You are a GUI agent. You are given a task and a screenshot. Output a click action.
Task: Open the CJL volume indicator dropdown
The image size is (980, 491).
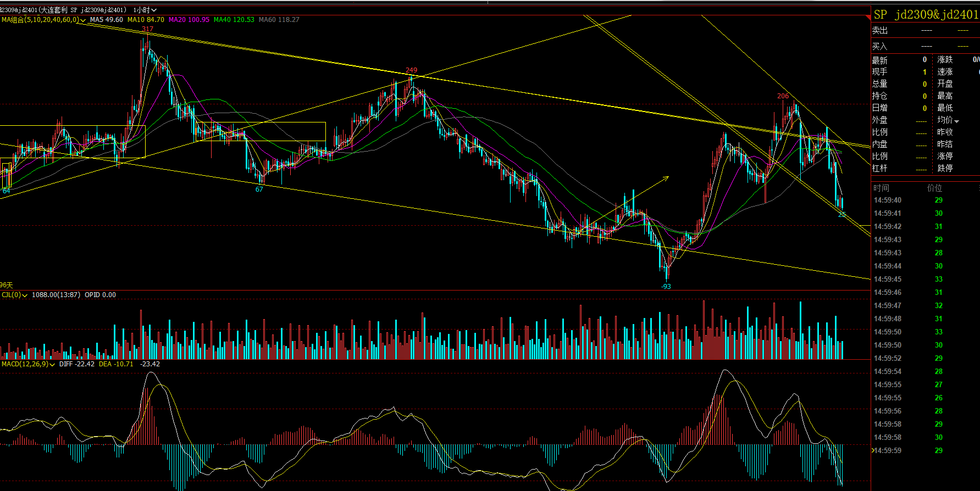pos(25,295)
